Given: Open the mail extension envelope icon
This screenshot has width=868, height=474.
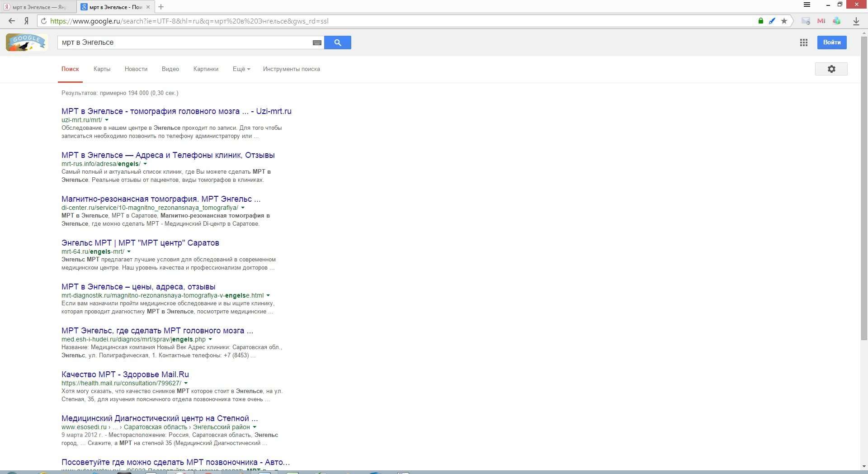Looking at the screenshot, I should point(806,21).
